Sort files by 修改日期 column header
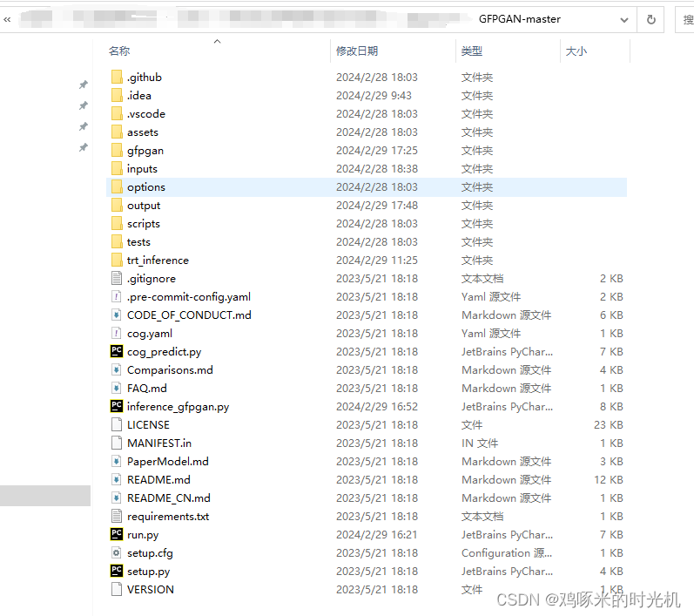This screenshot has height=616, width=694. tap(357, 51)
